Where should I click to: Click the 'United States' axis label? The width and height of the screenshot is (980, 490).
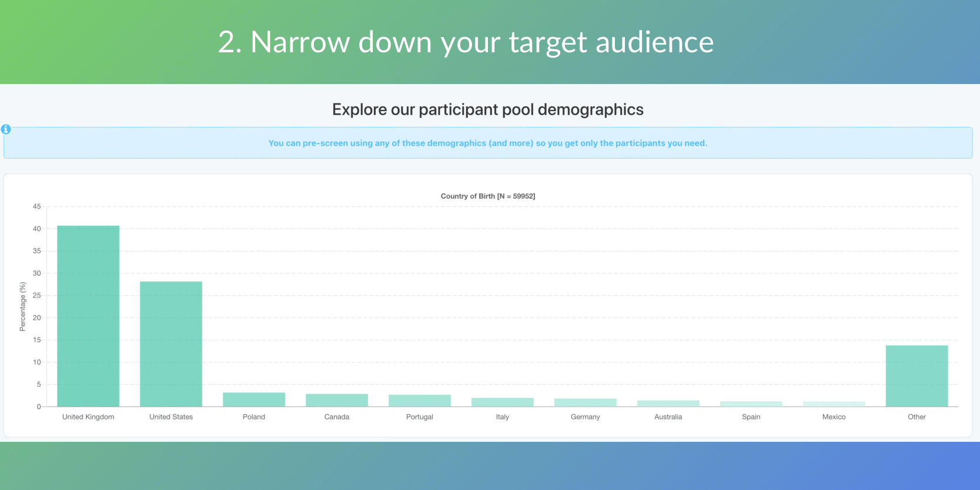(171, 417)
